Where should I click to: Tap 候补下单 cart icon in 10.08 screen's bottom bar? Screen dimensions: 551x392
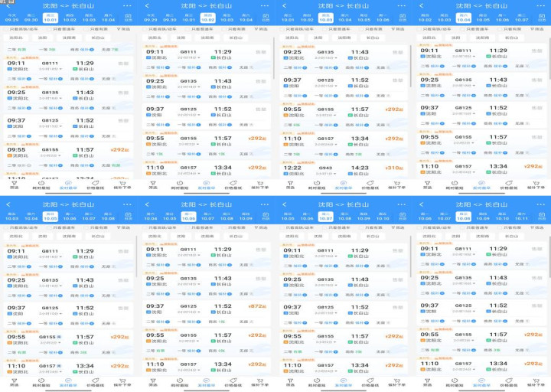[x=535, y=382]
